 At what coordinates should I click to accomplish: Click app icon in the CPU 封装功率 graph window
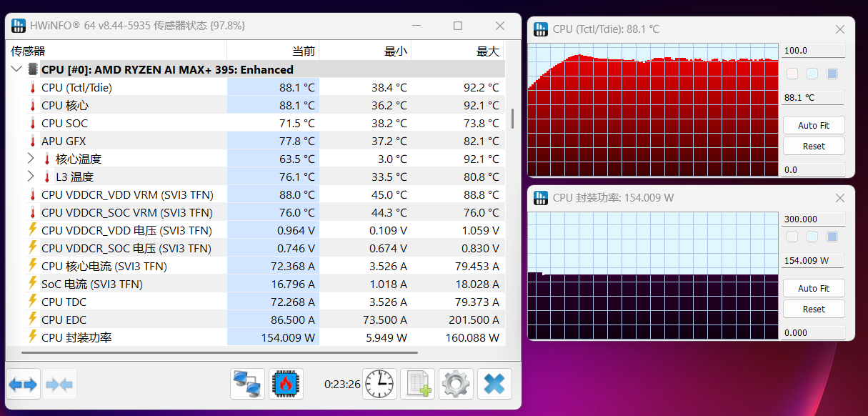point(542,198)
